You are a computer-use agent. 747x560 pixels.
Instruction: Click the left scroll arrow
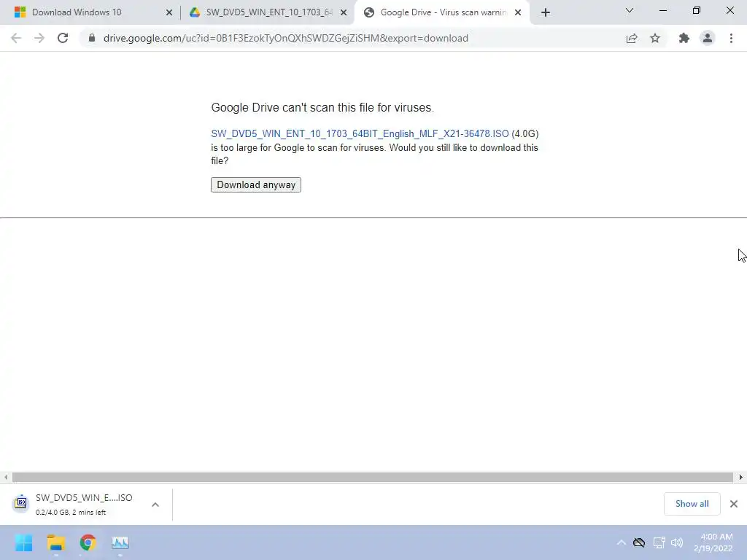click(x=6, y=477)
